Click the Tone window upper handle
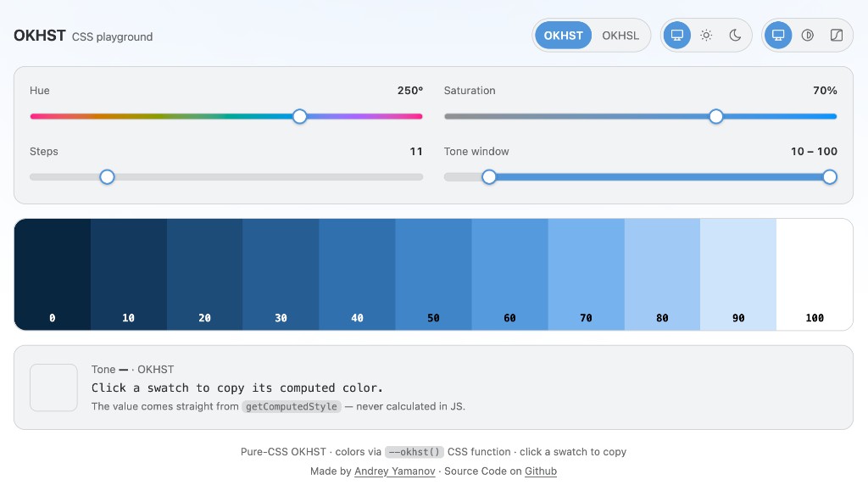 (829, 177)
